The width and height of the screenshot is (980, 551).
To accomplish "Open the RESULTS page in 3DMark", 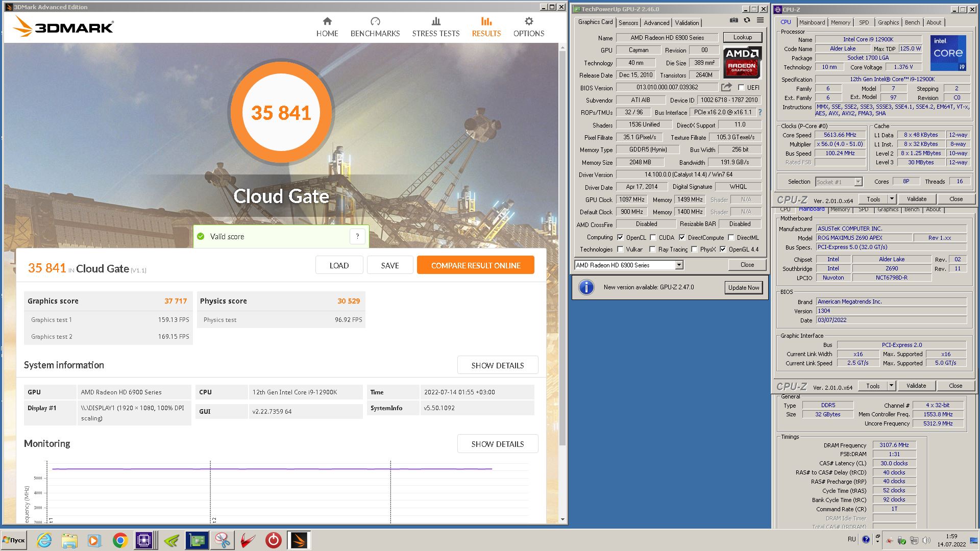I will coord(486,28).
